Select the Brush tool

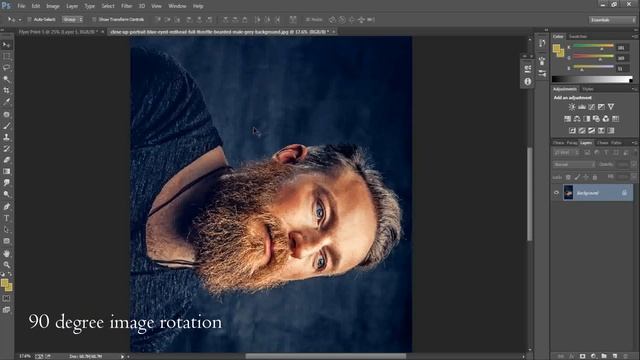coord(6,126)
